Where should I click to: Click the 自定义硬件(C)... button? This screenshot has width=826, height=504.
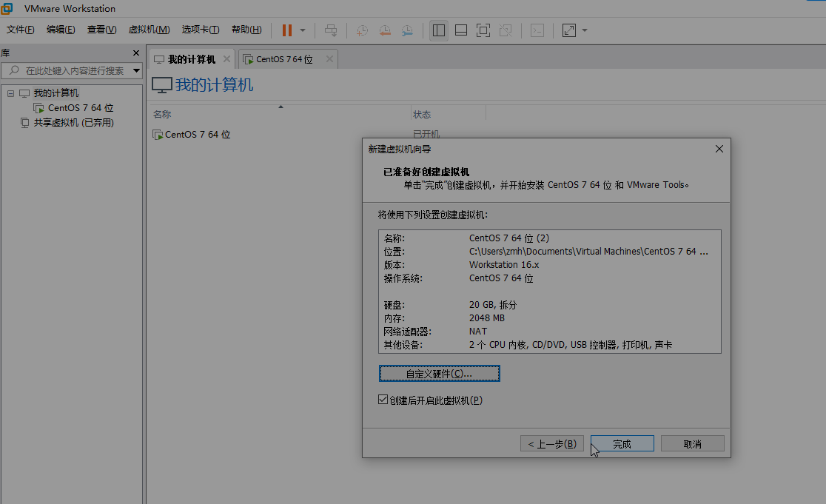[x=440, y=374]
